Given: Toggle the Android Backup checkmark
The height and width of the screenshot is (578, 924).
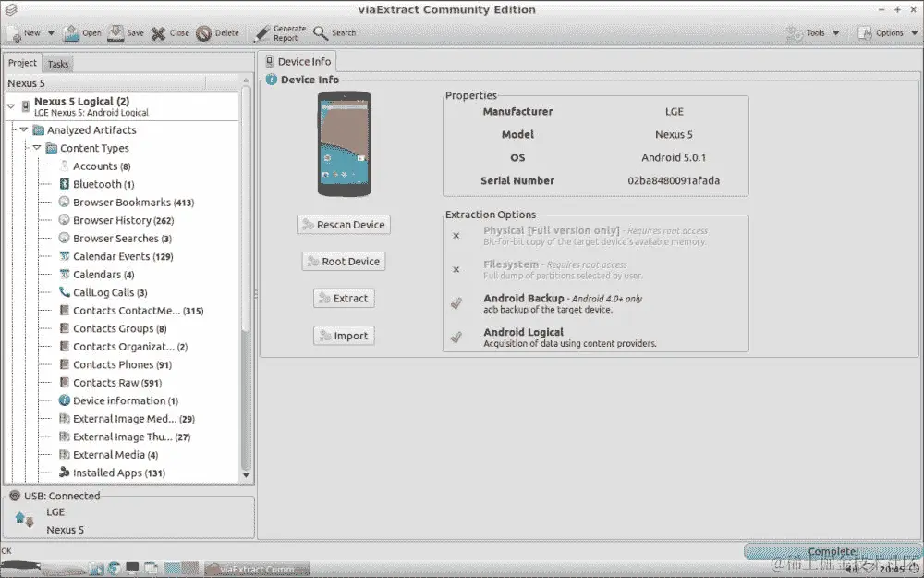Looking at the screenshot, I should (x=456, y=303).
